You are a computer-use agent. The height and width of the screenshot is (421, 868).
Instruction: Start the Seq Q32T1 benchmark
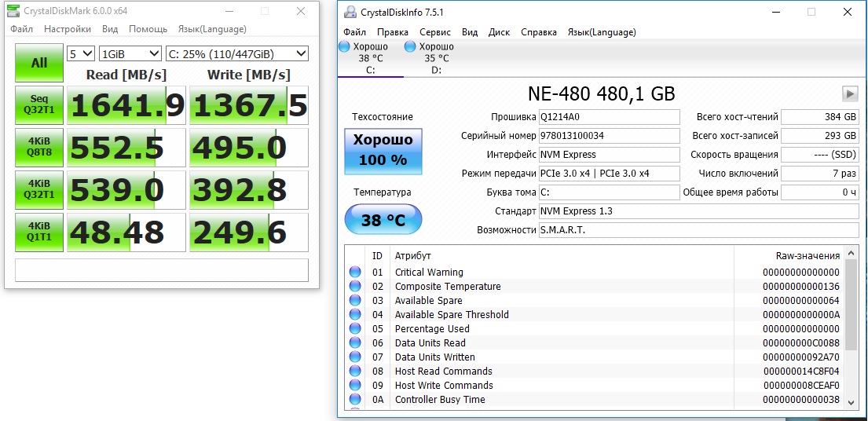click(39, 105)
